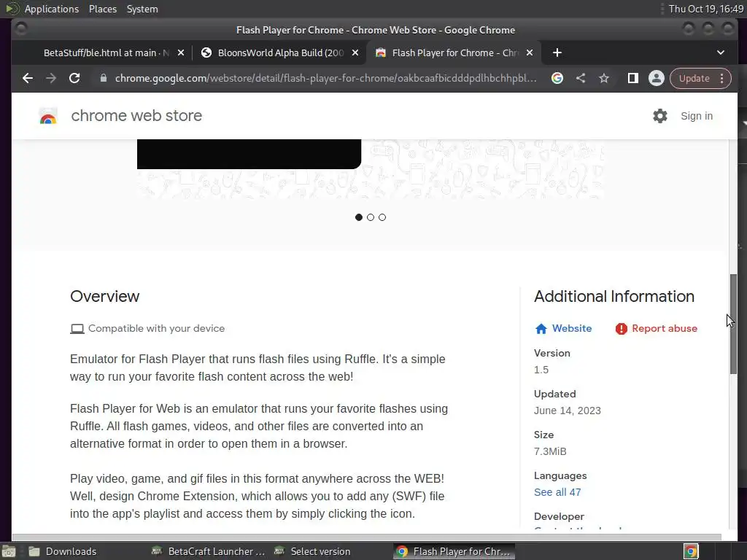Click the Overview heading
The width and height of the screenshot is (747, 560).
[x=105, y=296]
